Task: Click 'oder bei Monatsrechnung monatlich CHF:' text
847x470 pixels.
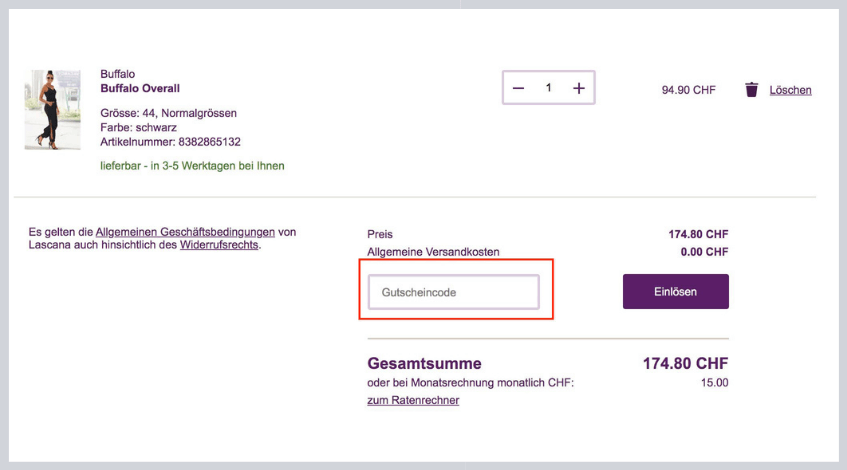Action: coord(470,382)
